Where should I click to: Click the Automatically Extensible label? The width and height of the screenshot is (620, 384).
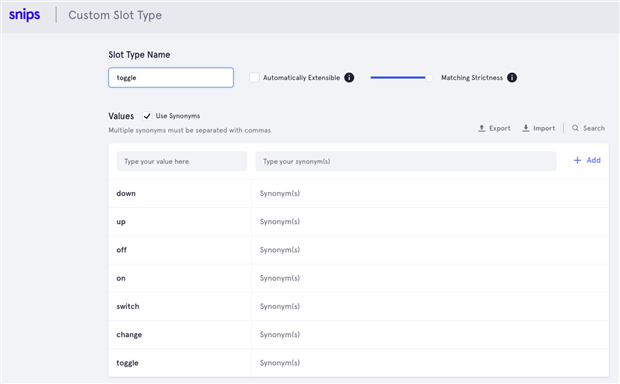(x=301, y=78)
